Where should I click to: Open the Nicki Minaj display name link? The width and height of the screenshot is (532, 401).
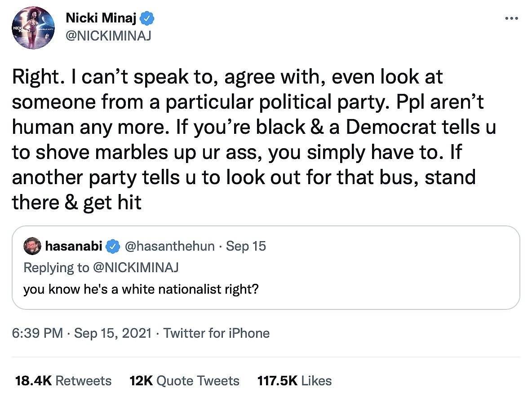click(x=101, y=18)
